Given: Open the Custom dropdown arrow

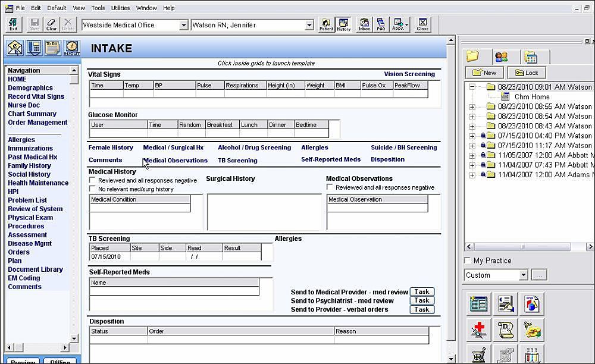Looking at the screenshot, I should click(523, 275).
